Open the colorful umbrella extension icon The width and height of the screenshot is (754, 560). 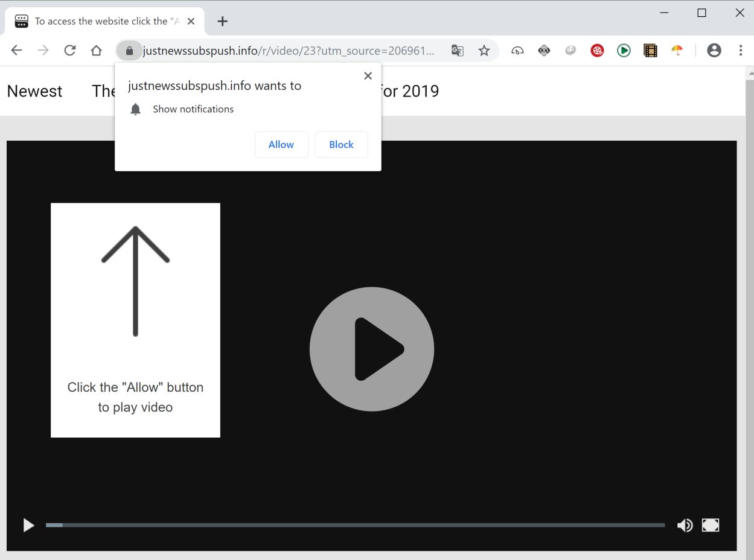(677, 51)
